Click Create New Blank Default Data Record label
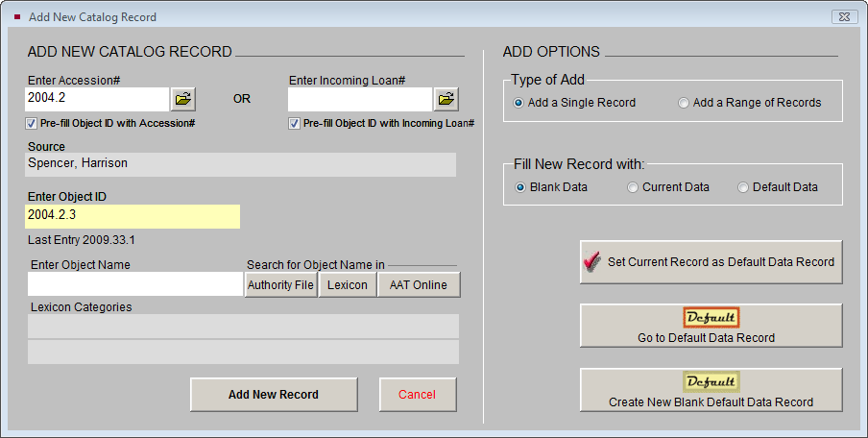Screen dimensions: 868x438 point(711,402)
